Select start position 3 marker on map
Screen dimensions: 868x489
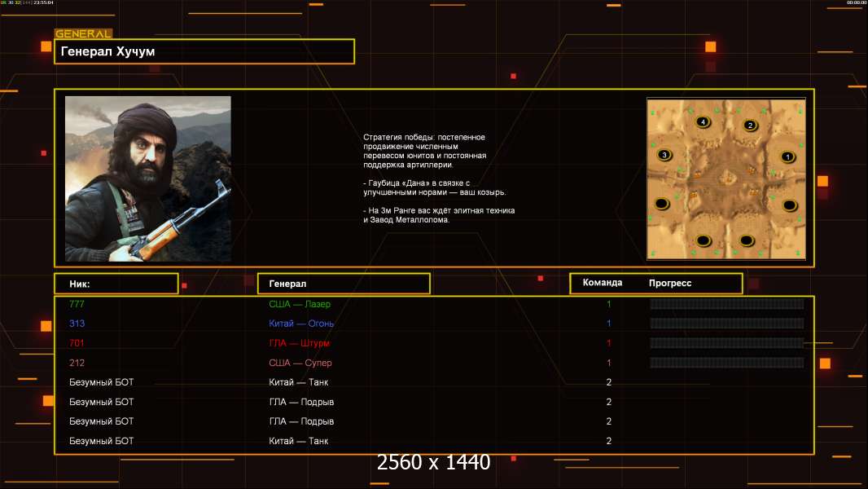[664, 155]
